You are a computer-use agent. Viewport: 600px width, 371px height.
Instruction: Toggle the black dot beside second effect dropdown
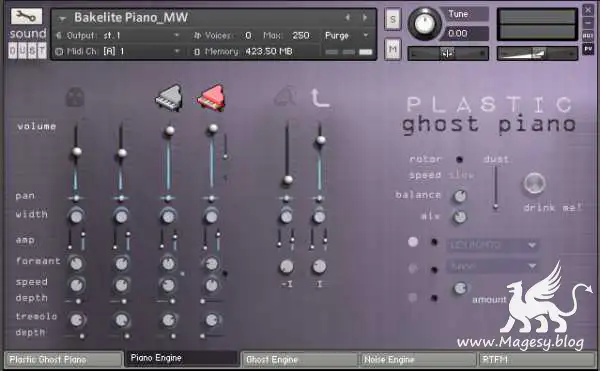pyautogui.click(x=434, y=270)
